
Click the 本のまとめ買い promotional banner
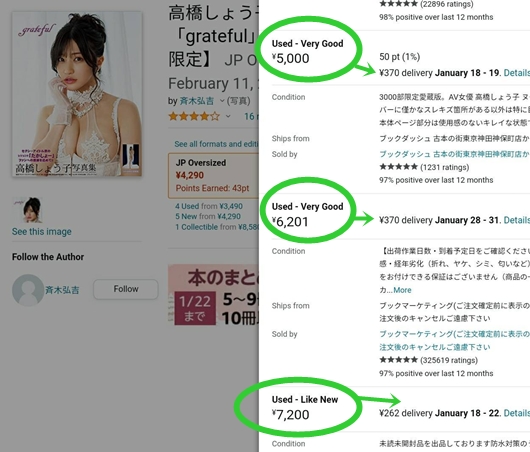(214, 295)
